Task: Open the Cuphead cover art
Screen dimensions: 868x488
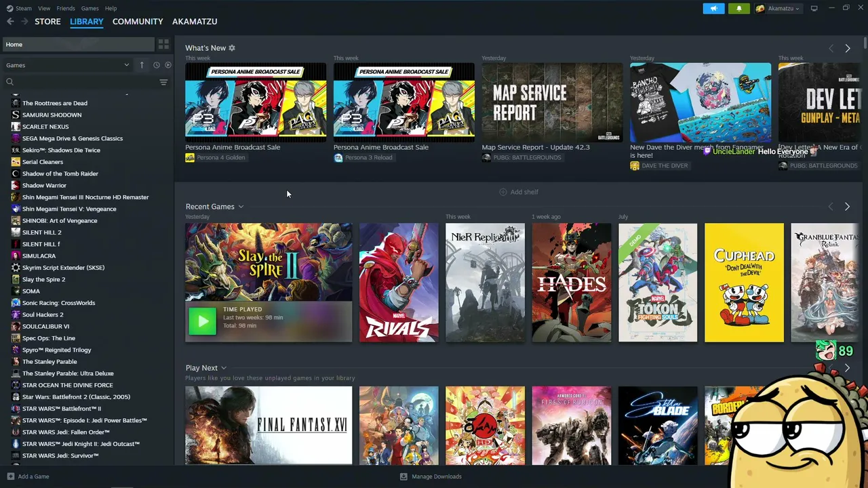Action: [744, 283]
